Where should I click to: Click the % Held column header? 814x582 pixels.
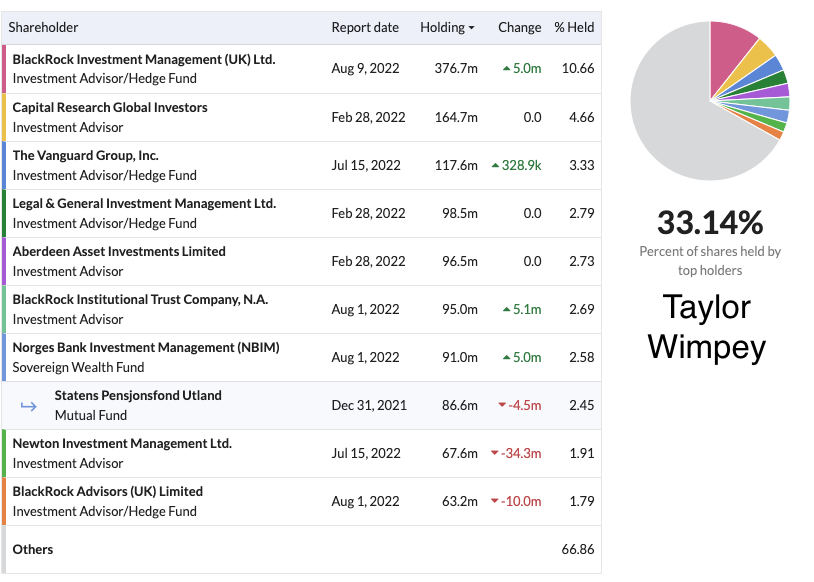[574, 28]
